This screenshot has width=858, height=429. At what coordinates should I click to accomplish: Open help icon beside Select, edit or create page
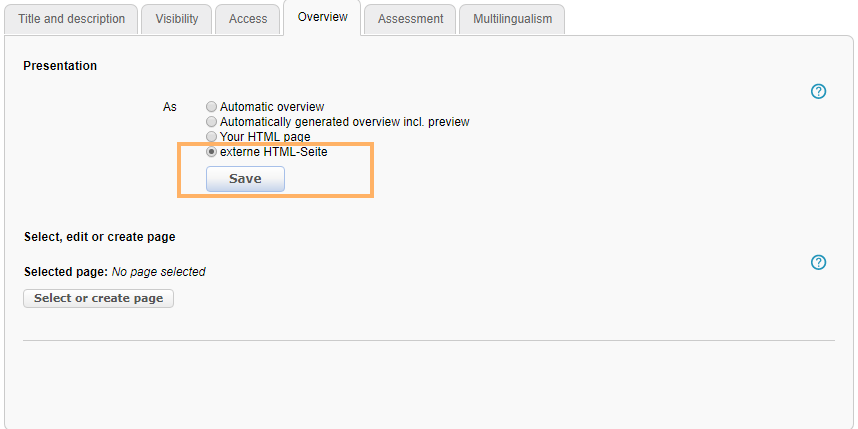click(x=818, y=262)
